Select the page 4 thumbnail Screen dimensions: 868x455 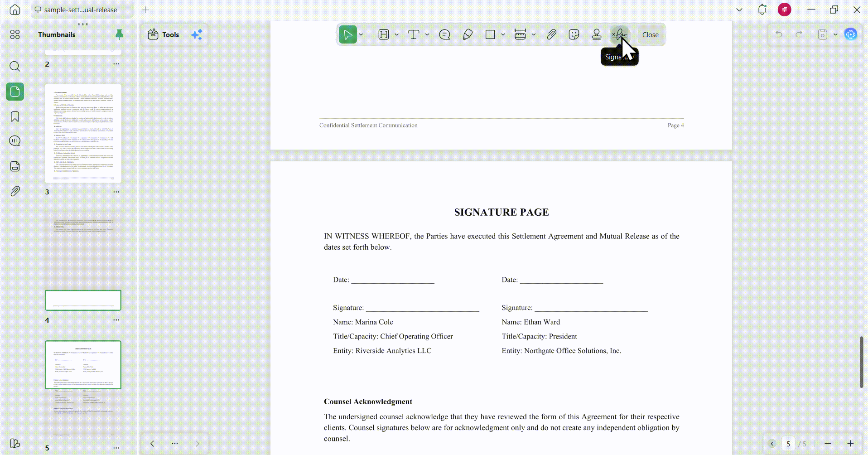(83, 261)
